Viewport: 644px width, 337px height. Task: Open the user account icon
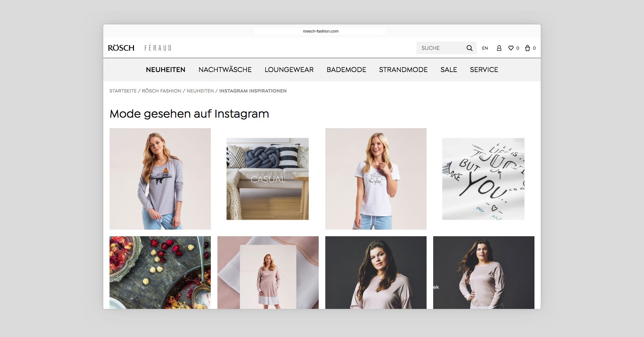tap(499, 48)
